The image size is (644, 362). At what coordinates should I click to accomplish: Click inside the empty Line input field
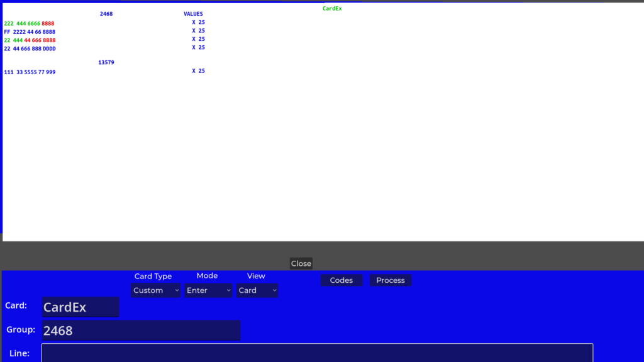317,353
